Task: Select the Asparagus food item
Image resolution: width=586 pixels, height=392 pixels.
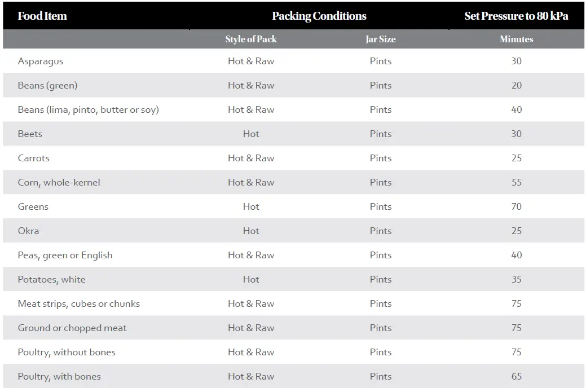Action: click(x=41, y=61)
